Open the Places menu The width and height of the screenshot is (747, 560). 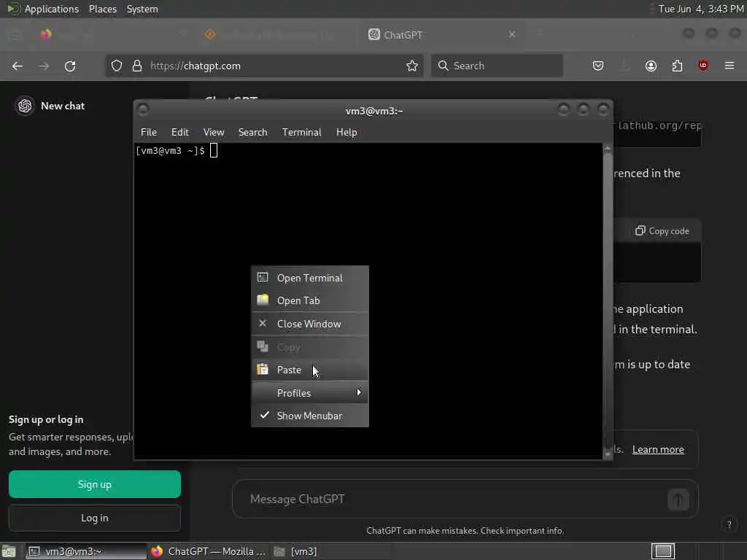tap(103, 9)
